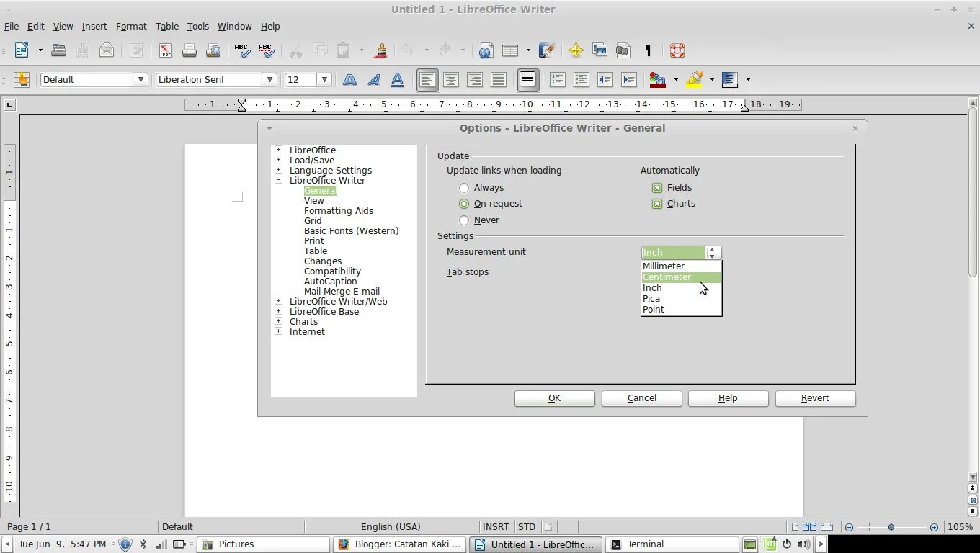This screenshot has width=980, height=553.
Task: Show Draw Functions icon
Action: (x=547, y=50)
